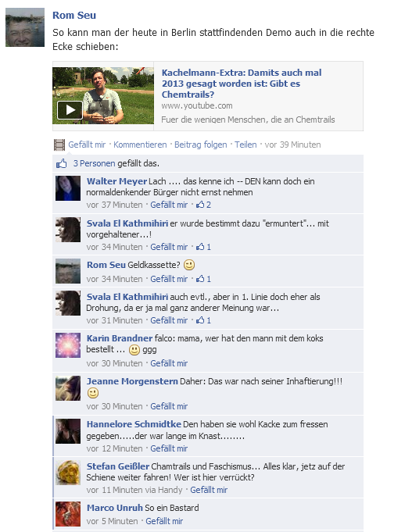Share the post with 'Teilen'
The image size is (405, 532).
(246, 145)
